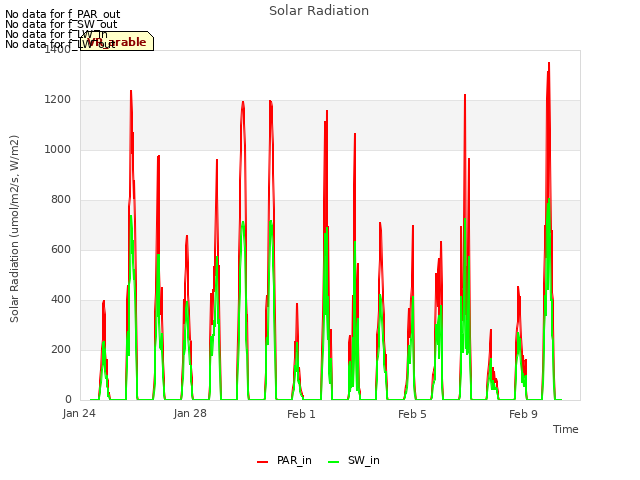Click the SW_in green legend swatch
640x480 pixels.
pyautogui.click(x=333, y=462)
